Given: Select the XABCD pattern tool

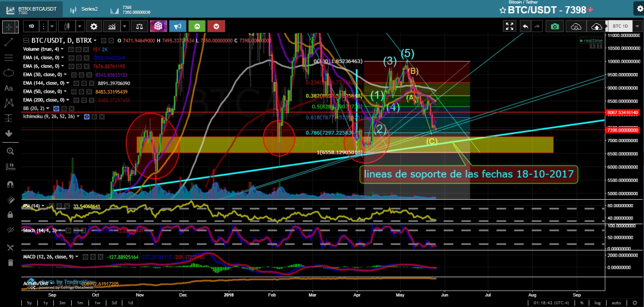Looking at the screenshot, I should (x=8, y=103).
